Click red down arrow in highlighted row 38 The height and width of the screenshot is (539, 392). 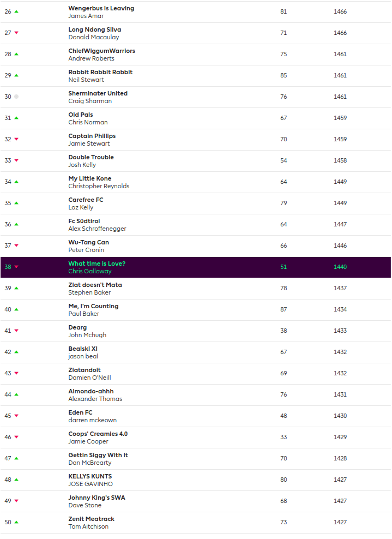[16, 267]
